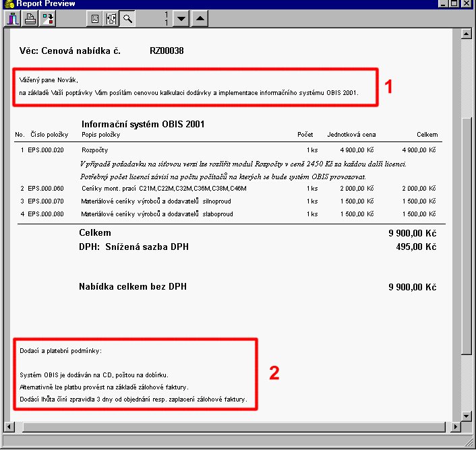Click the print report icon
This screenshot has height=450, width=476.
(x=30, y=19)
